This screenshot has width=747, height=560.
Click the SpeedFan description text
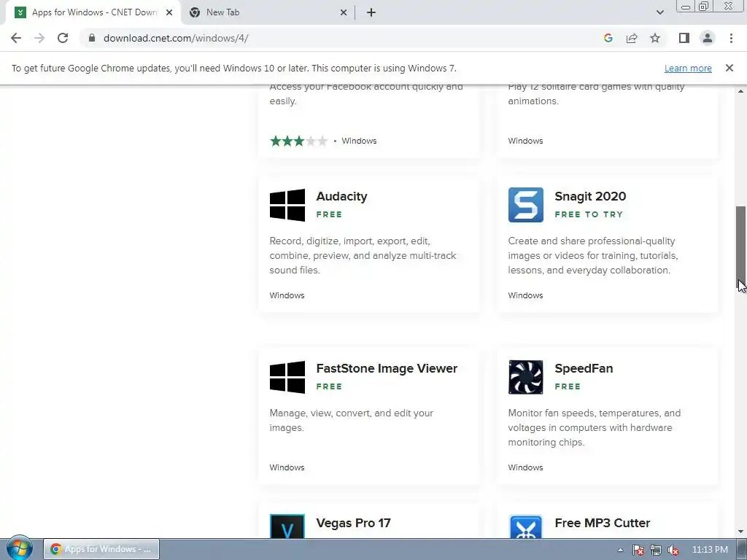click(x=594, y=427)
